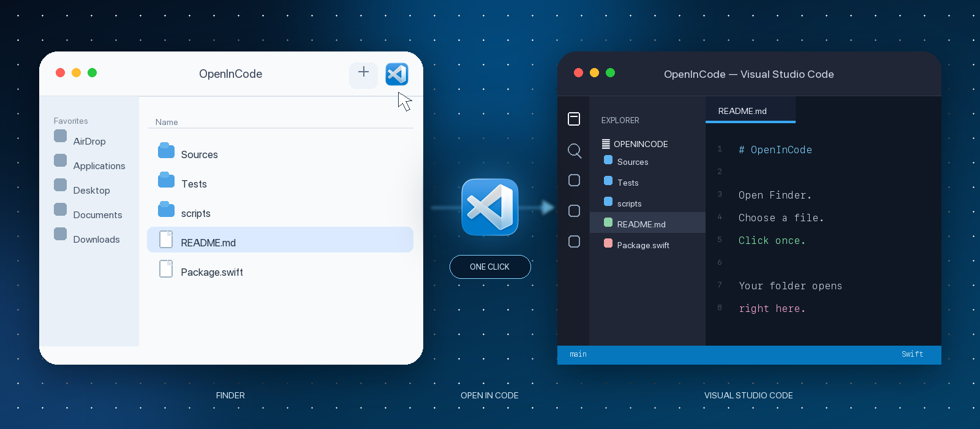The image size is (980, 429).
Task: Click the fourth activity bar icon in VS Code
Action: (574, 211)
